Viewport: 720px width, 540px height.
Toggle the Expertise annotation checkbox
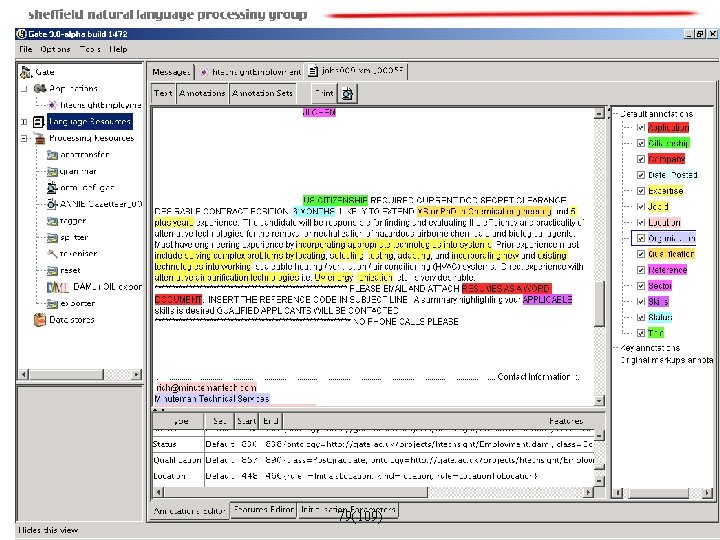(x=641, y=191)
